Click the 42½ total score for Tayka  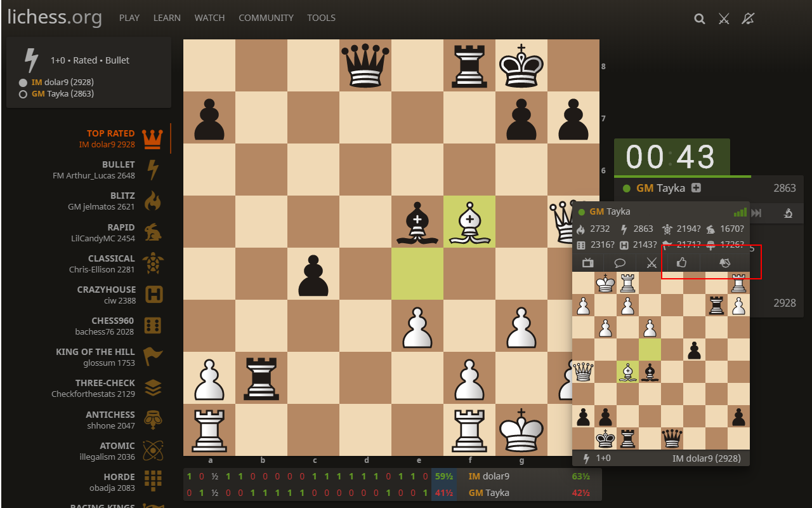pos(582,492)
